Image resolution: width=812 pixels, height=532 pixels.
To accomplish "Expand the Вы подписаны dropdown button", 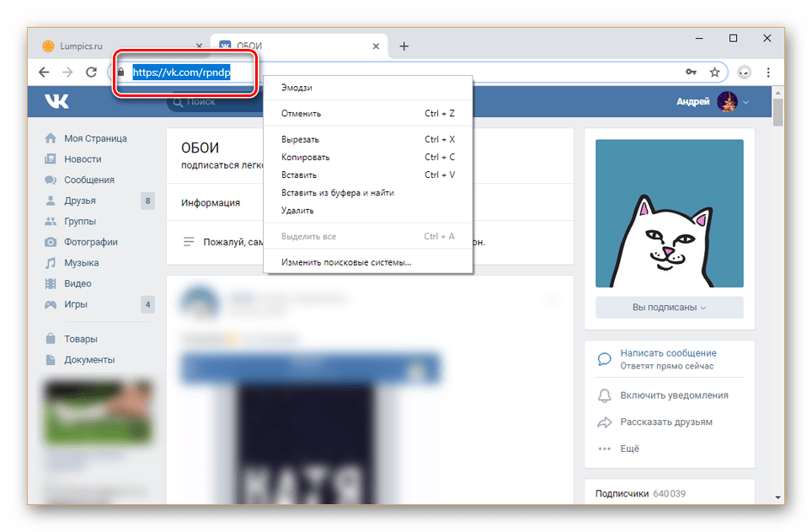I will coord(669,308).
